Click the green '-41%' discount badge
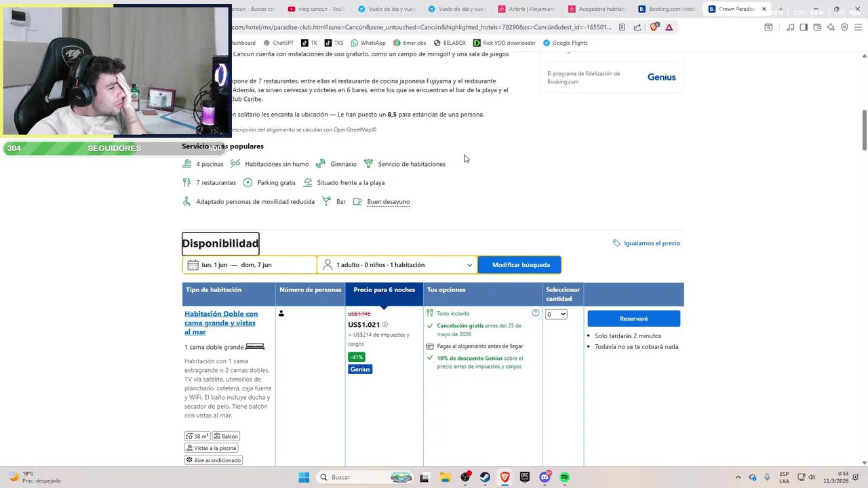 356,357
